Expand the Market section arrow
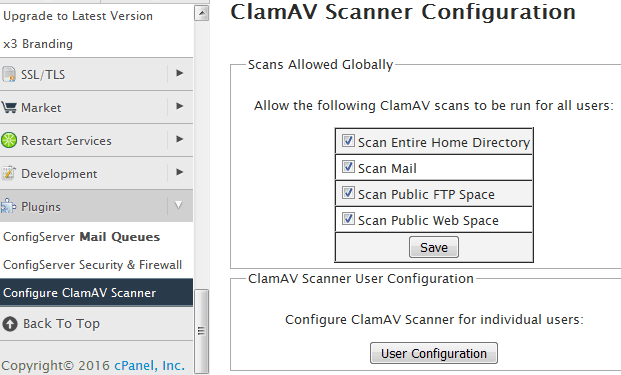The image size is (621, 375). pos(179,106)
